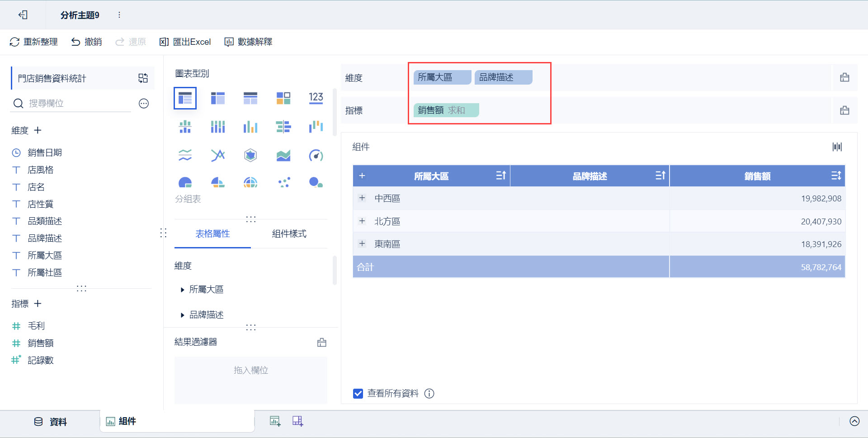Click the sort icon on 銷售額 column
Viewport: 868px width, 438px height.
coord(836,176)
